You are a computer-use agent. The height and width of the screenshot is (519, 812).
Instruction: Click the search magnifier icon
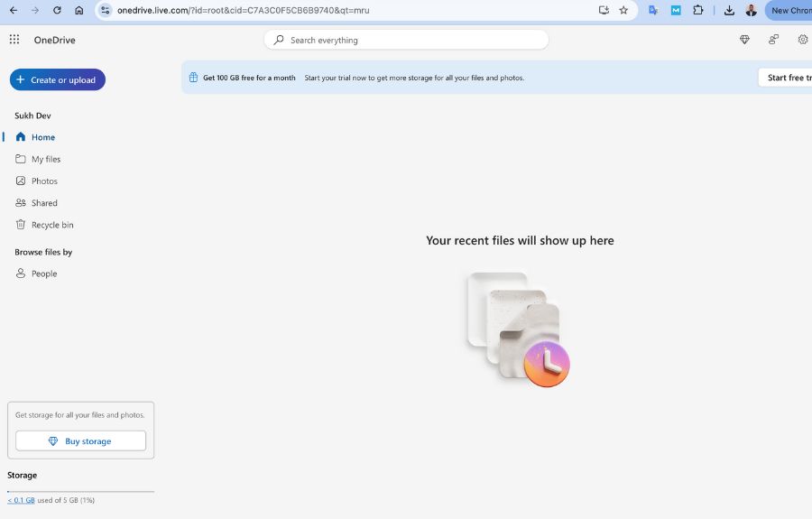tap(279, 40)
